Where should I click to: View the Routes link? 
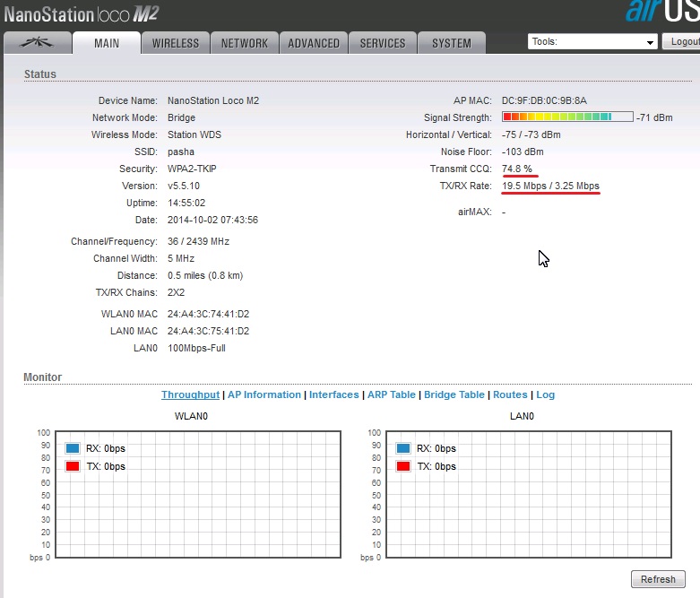(510, 394)
